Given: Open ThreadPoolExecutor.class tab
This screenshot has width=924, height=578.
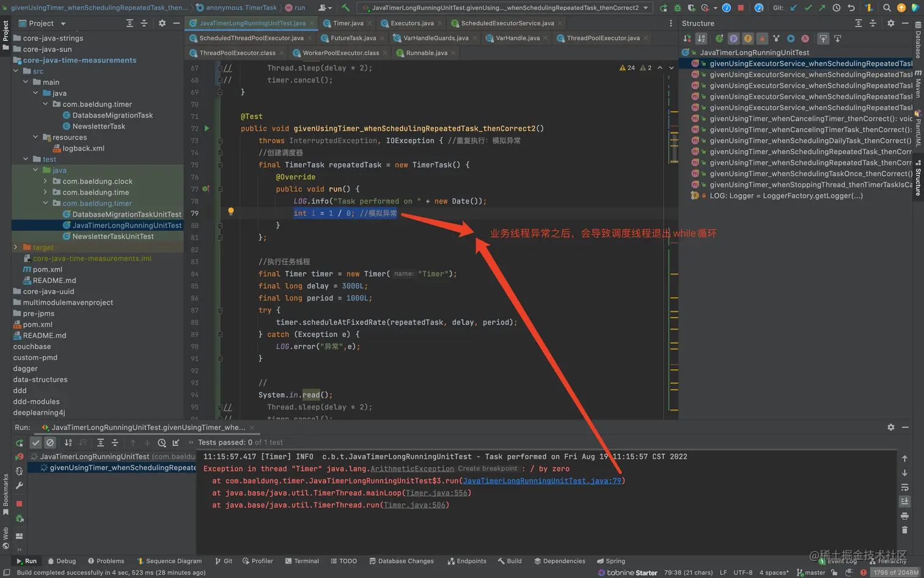Looking at the screenshot, I should coord(237,53).
